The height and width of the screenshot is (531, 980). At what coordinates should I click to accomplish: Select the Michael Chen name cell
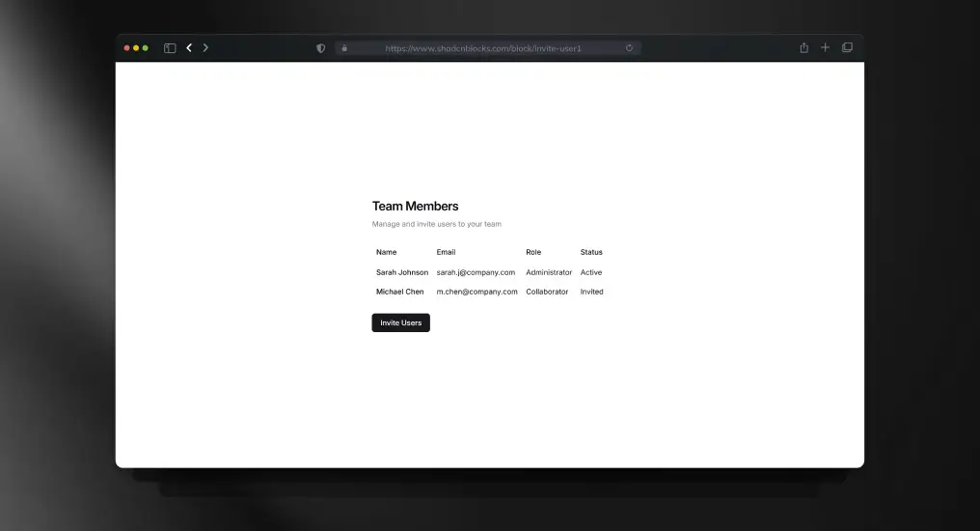point(399,292)
